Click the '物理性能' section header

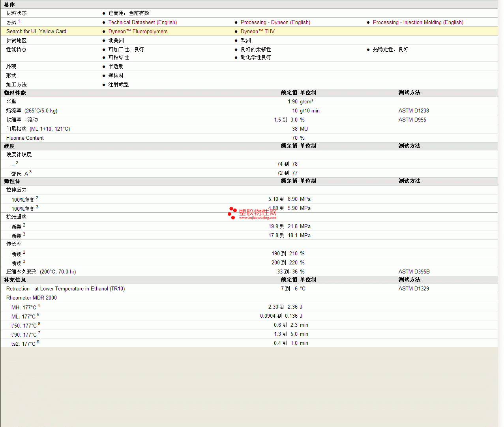pos(15,93)
